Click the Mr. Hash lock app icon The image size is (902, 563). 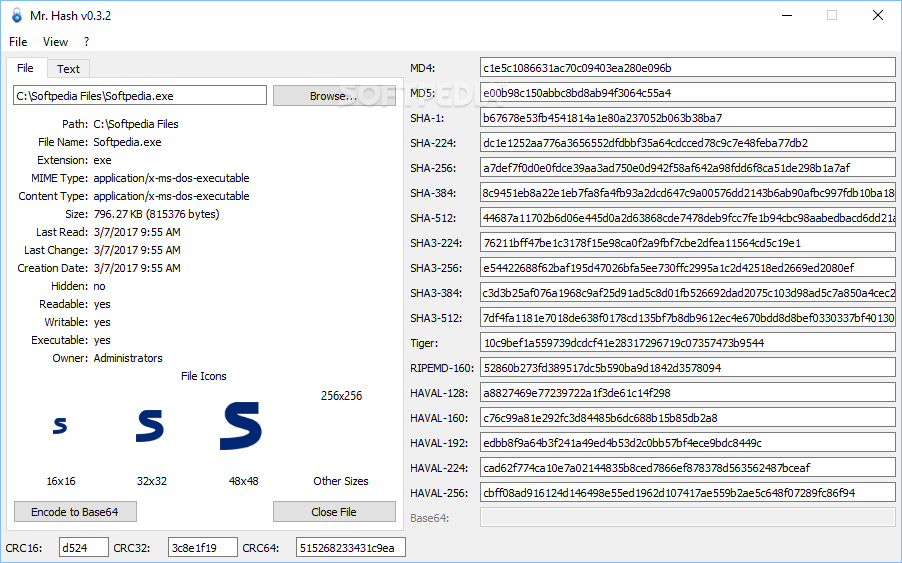pyautogui.click(x=17, y=16)
